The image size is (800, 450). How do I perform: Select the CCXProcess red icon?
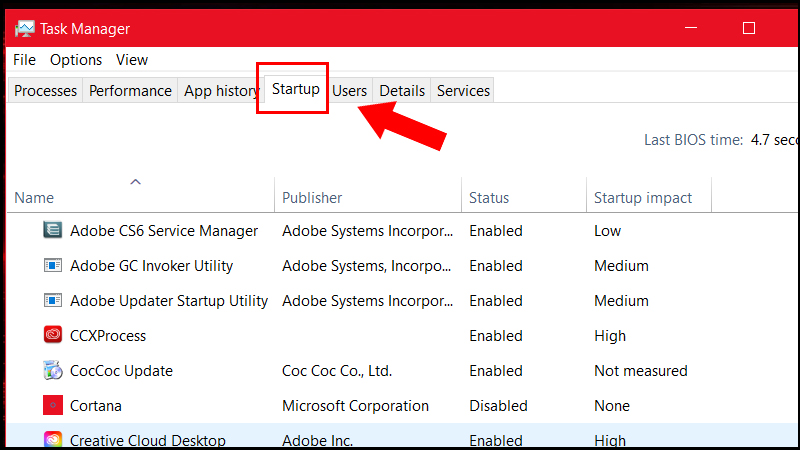53,336
